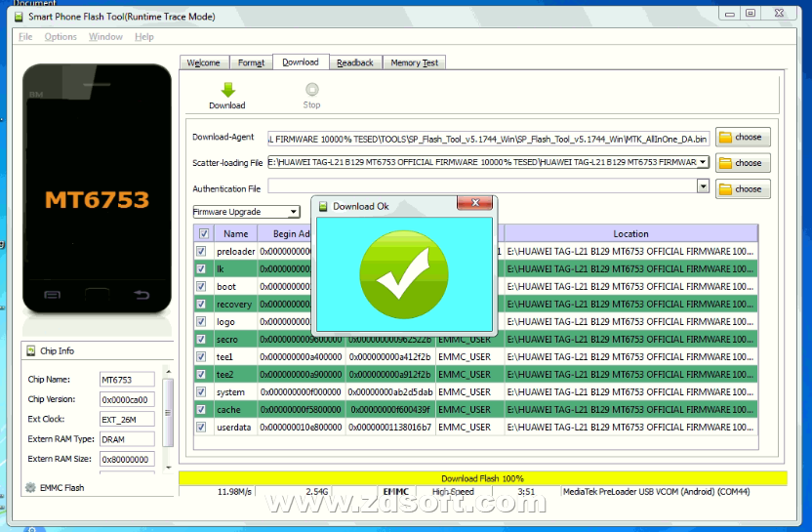Click choose button for Authentication File

[743, 189]
